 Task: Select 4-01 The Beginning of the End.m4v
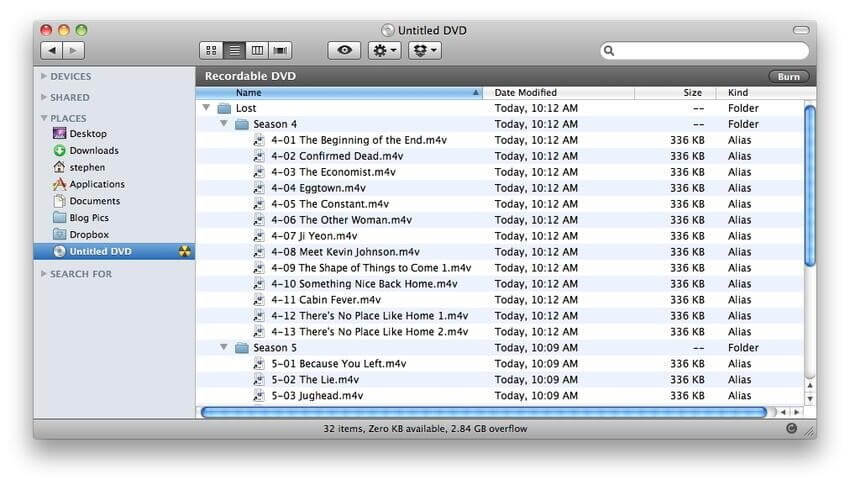[359, 140]
